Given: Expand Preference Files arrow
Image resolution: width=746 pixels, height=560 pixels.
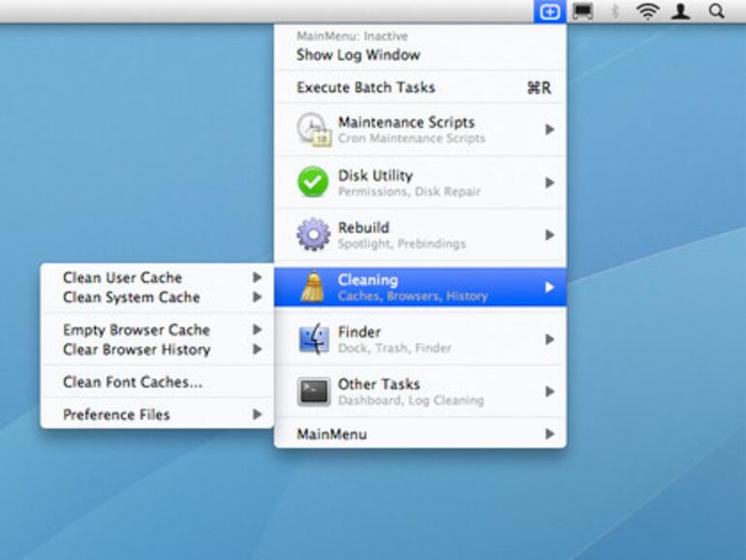Looking at the screenshot, I should [257, 415].
